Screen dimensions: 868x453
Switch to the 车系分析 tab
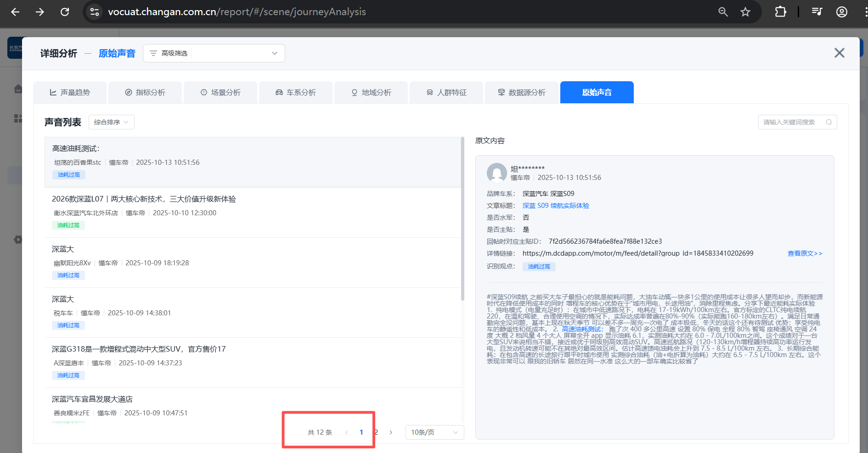point(296,93)
